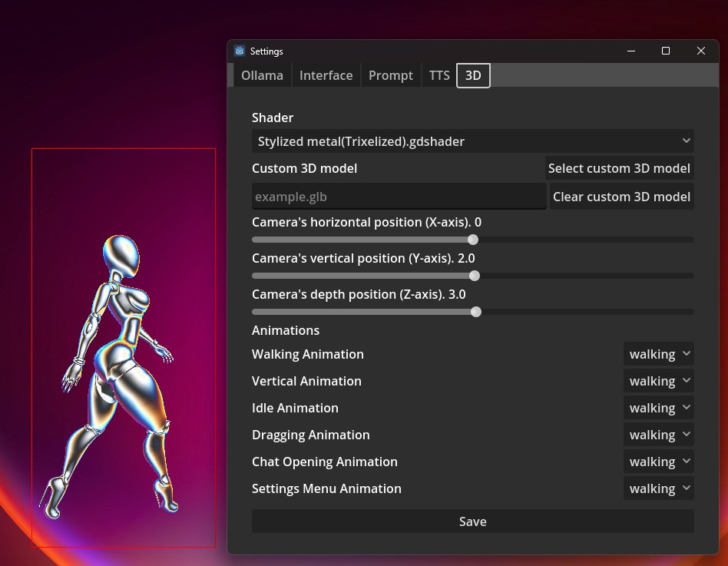728x566 pixels.
Task: Click the Chat Opening Animation label text
Action: (x=325, y=462)
